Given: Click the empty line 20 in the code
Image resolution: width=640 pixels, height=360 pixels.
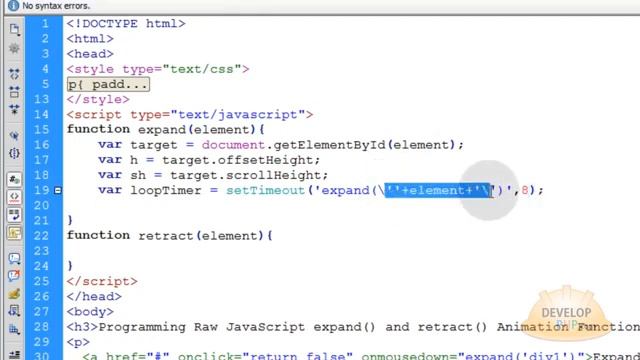Looking at the screenshot, I should [351, 205].
